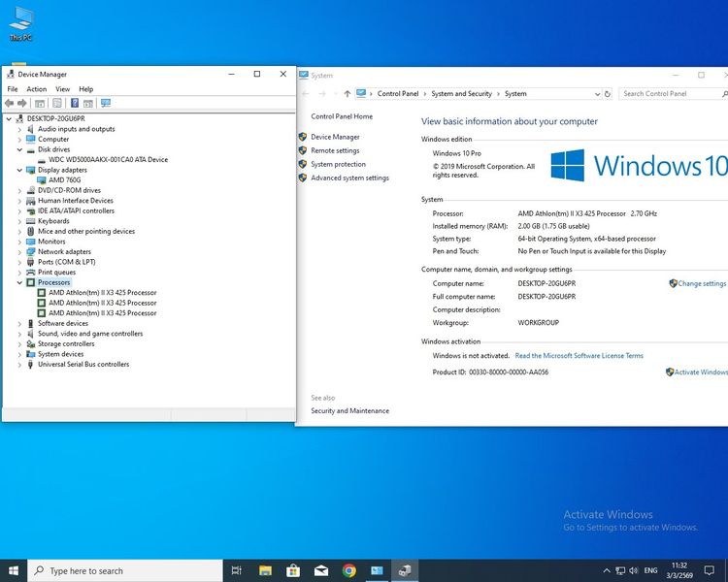Expand Sound, video and game controllers

(19, 334)
